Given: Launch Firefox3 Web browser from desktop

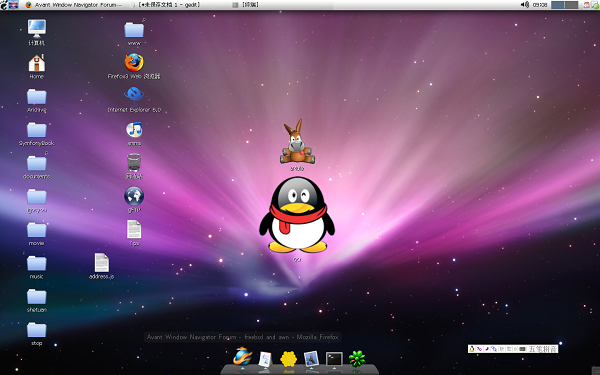Looking at the screenshot, I should (134, 63).
